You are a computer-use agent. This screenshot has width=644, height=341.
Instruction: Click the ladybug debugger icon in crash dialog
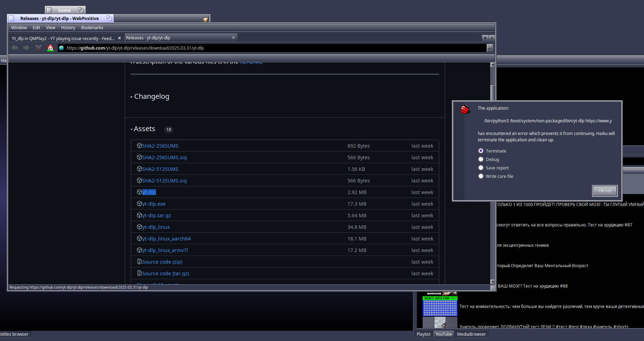pyautogui.click(x=465, y=109)
